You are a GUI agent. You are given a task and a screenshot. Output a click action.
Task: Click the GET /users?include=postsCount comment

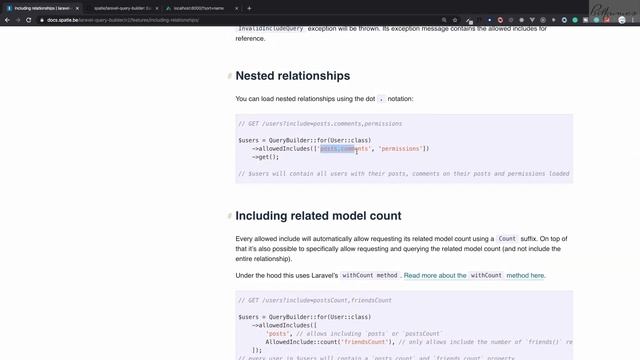tap(315, 300)
